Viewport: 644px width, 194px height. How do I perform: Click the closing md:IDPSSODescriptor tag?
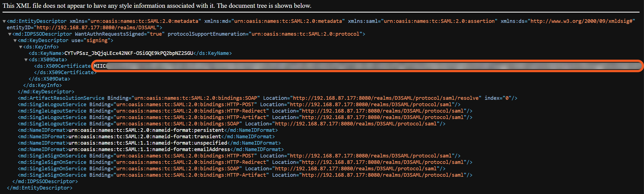tap(45, 181)
